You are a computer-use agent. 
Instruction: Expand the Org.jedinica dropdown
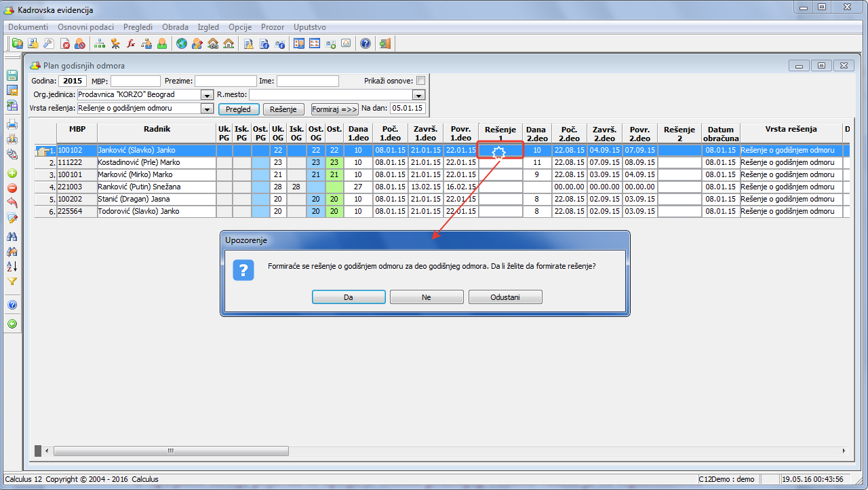[208, 95]
